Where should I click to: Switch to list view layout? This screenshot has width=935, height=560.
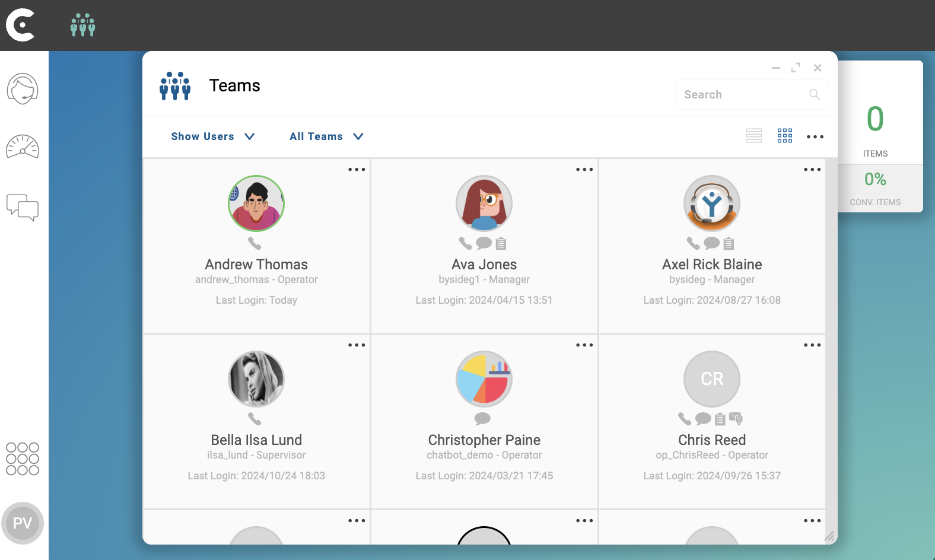[x=754, y=136]
